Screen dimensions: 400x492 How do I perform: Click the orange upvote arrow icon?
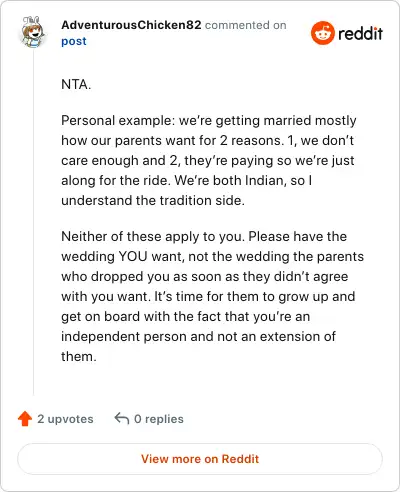(x=25, y=419)
